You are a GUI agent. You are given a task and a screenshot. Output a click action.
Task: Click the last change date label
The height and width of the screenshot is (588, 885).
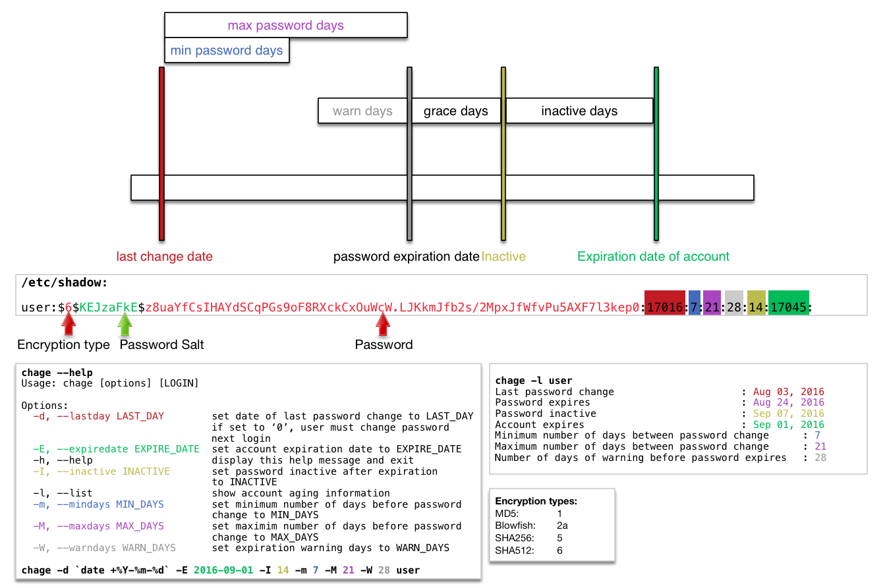point(164,257)
